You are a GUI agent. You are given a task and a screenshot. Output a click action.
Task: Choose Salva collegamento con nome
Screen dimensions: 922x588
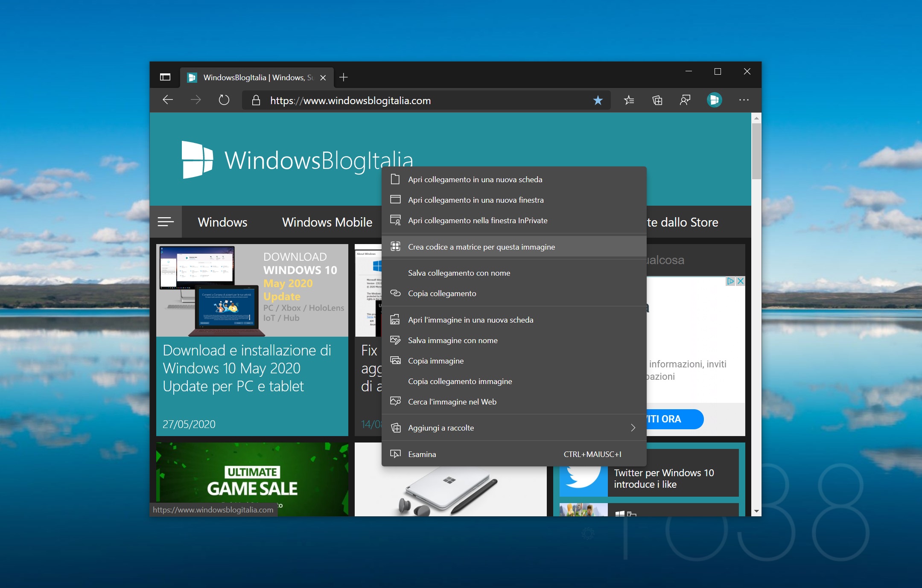click(514, 273)
